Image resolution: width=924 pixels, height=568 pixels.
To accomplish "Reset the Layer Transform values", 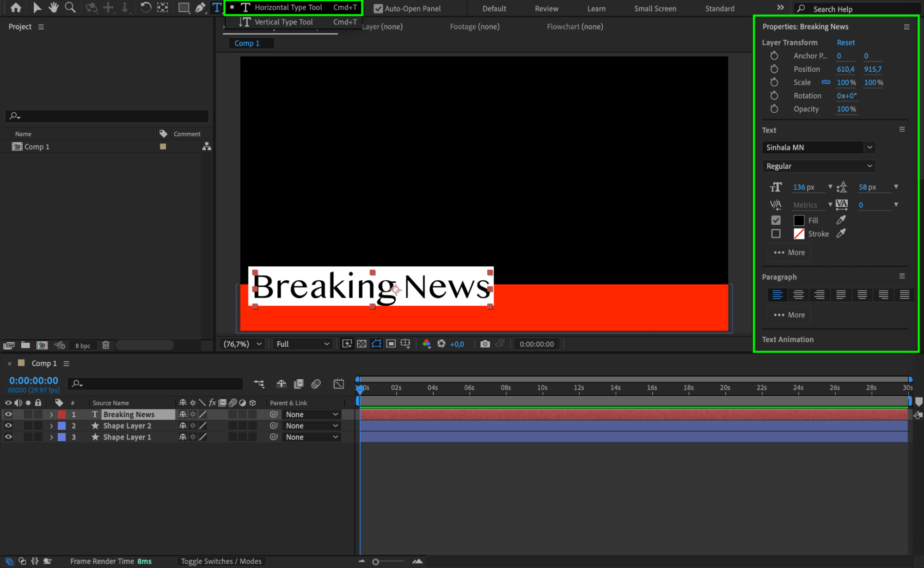I will [845, 42].
